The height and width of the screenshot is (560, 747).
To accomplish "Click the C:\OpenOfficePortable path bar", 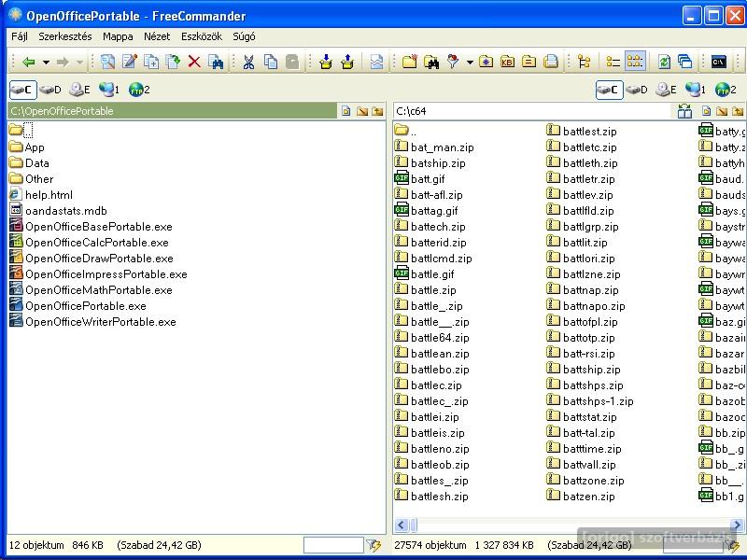I will (x=172, y=111).
